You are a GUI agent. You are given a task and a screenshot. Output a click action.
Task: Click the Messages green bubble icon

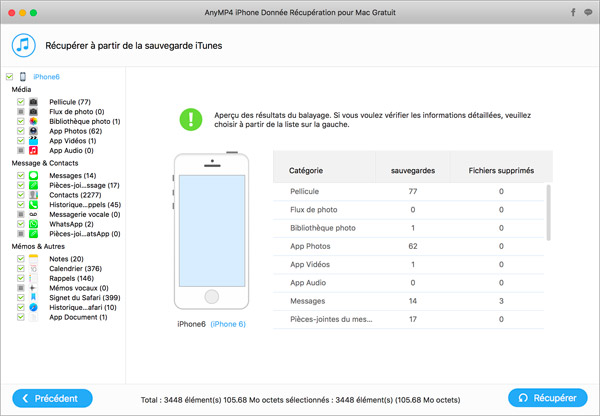coord(33,175)
